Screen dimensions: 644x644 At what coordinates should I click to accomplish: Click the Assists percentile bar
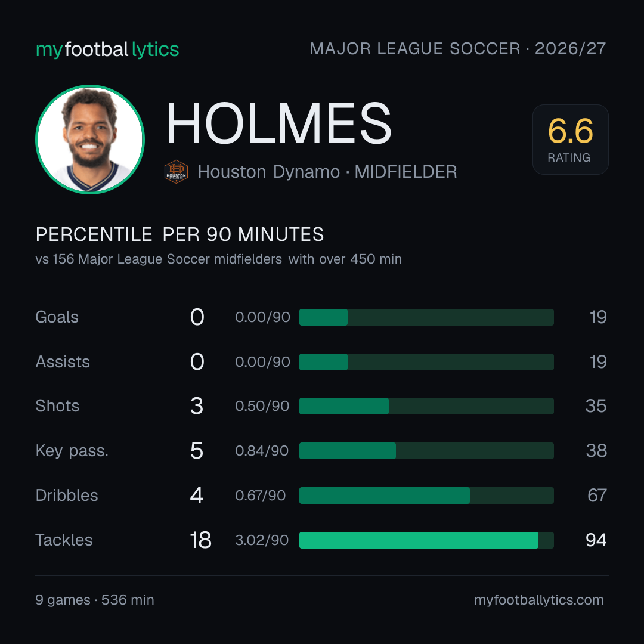426,362
